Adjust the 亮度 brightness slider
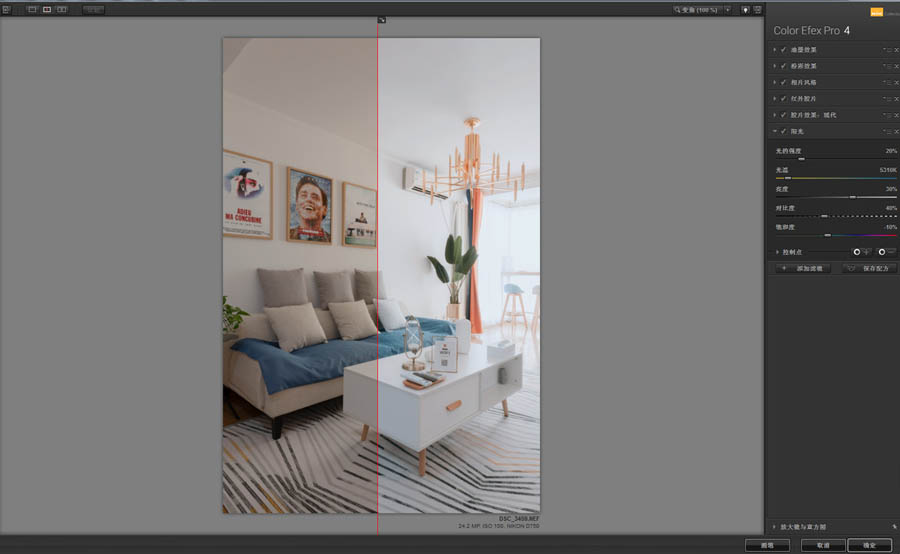Viewport: 900px width, 554px height. [852, 197]
